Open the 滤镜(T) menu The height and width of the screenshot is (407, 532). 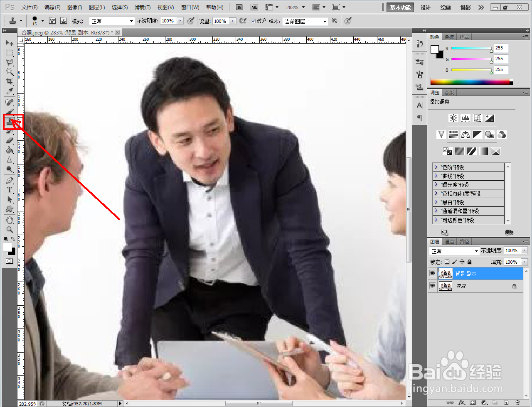143,7
